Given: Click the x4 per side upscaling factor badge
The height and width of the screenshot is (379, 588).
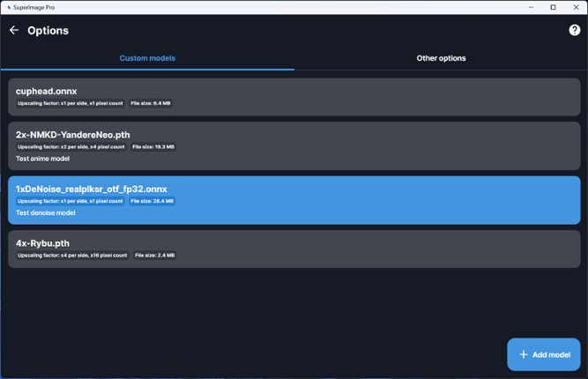Looking at the screenshot, I should 71,255.
